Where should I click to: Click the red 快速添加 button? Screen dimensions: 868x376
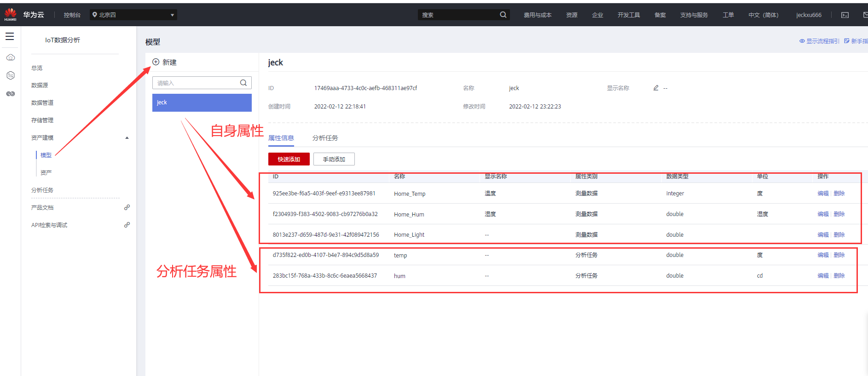pos(289,159)
